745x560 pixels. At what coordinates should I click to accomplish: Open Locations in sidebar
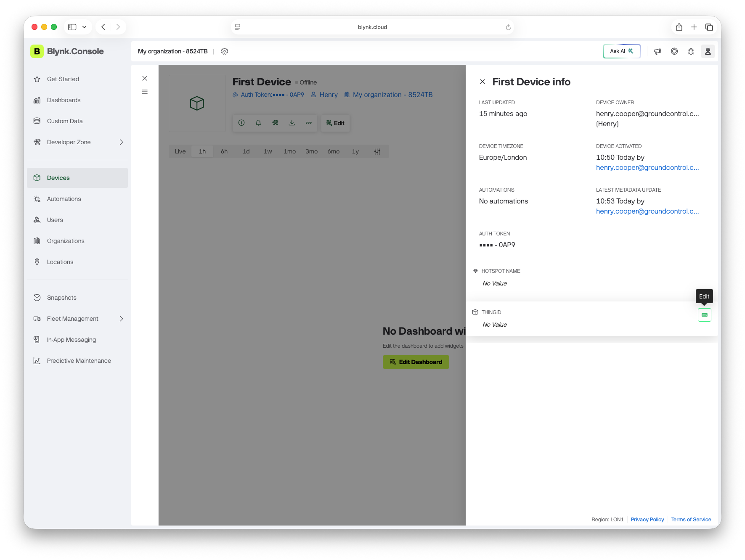tap(77, 262)
